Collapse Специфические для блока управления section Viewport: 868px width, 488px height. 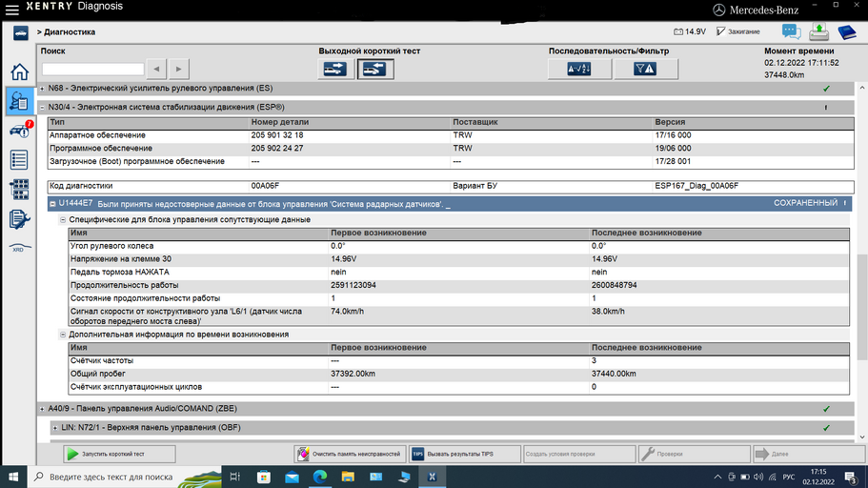coord(63,220)
